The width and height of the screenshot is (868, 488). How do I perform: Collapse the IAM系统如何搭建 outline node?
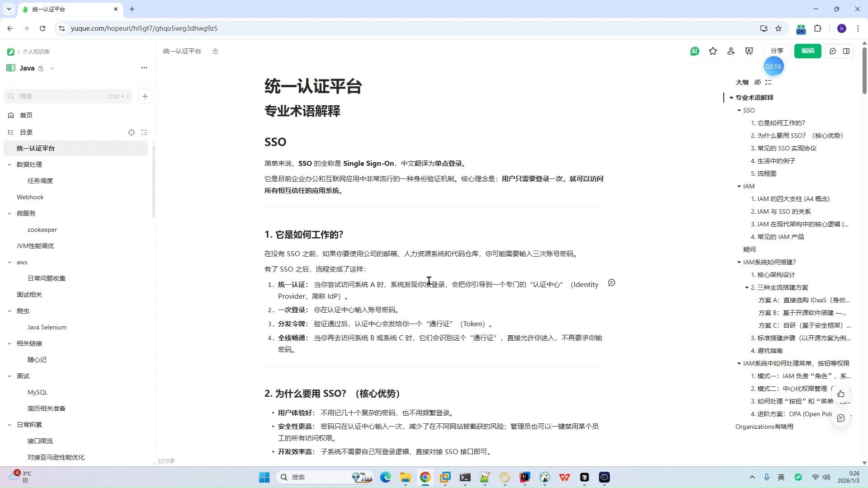tap(739, 262)
